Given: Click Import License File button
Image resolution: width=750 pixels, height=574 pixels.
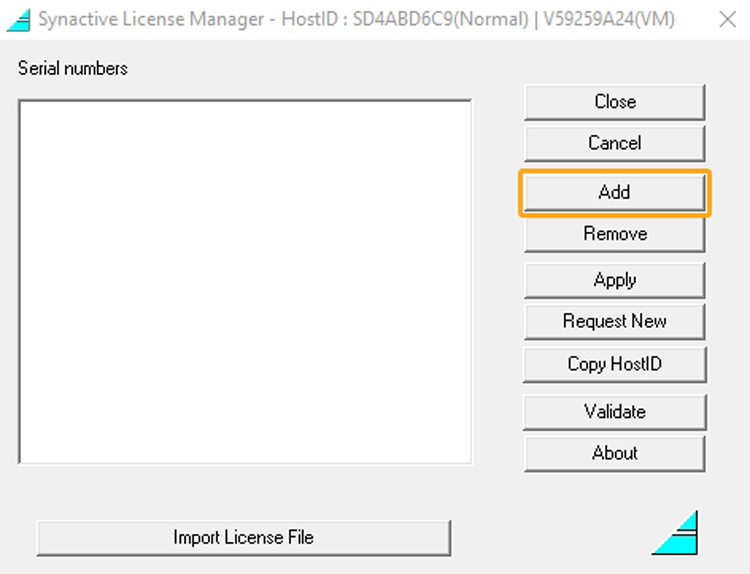Looking at the screenshot, I should click(x=243, y=538).
